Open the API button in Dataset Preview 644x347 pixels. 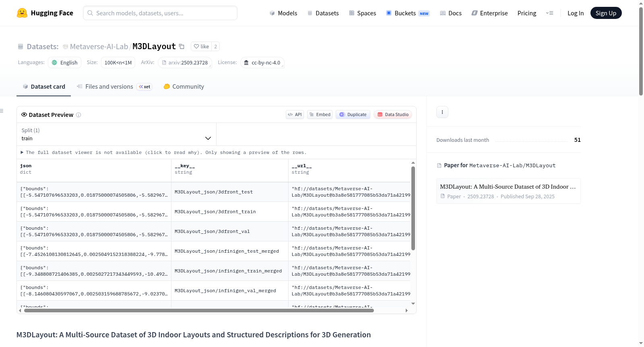coord(295,114)
